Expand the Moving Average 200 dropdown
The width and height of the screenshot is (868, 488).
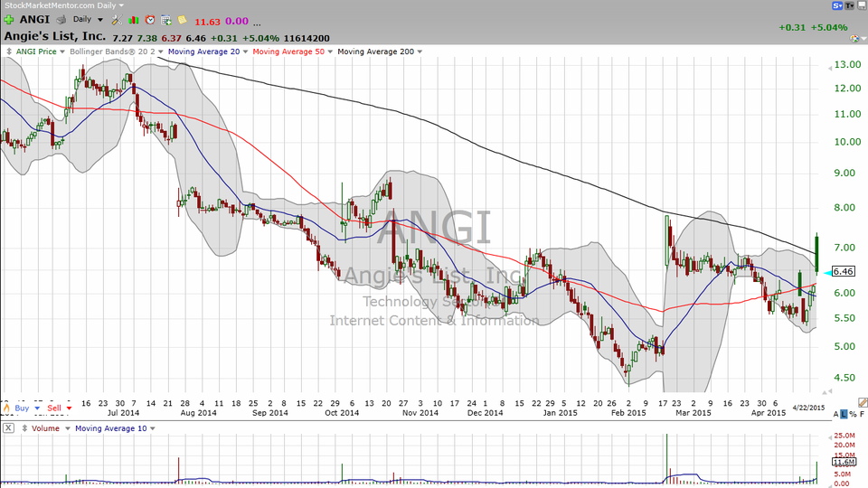[420, 52]
